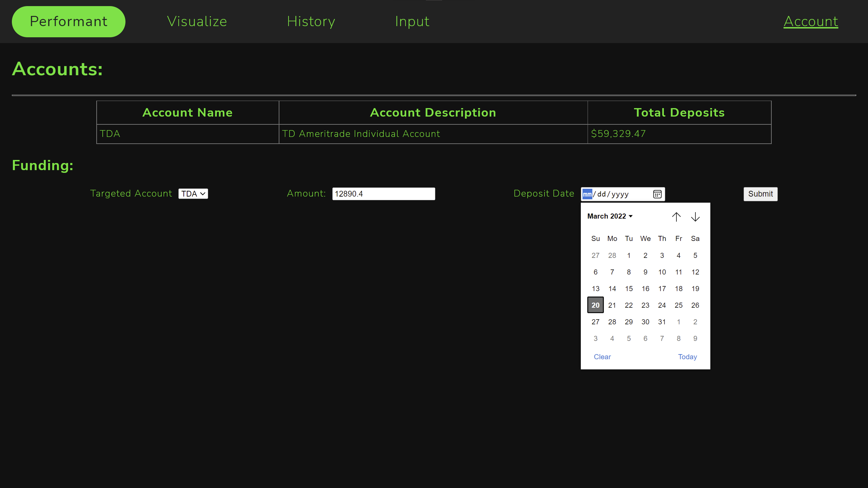Click the Performant logo button
Viewport: 868px width, 488px height.
(x=68, y=21)
